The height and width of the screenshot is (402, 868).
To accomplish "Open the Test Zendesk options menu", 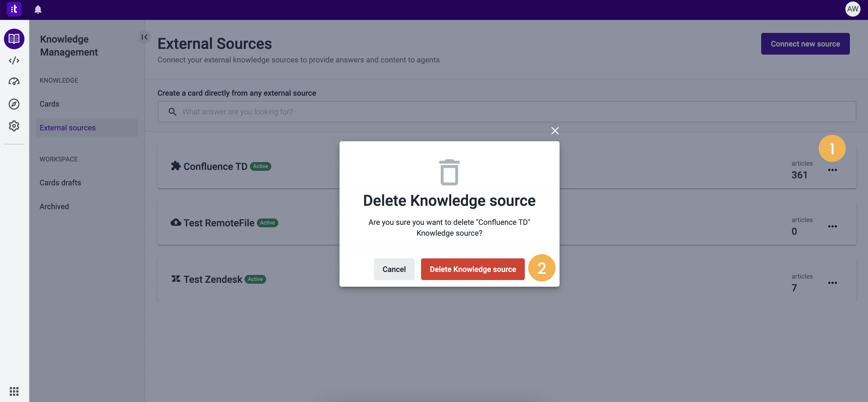I will click(x=832, y=282).
